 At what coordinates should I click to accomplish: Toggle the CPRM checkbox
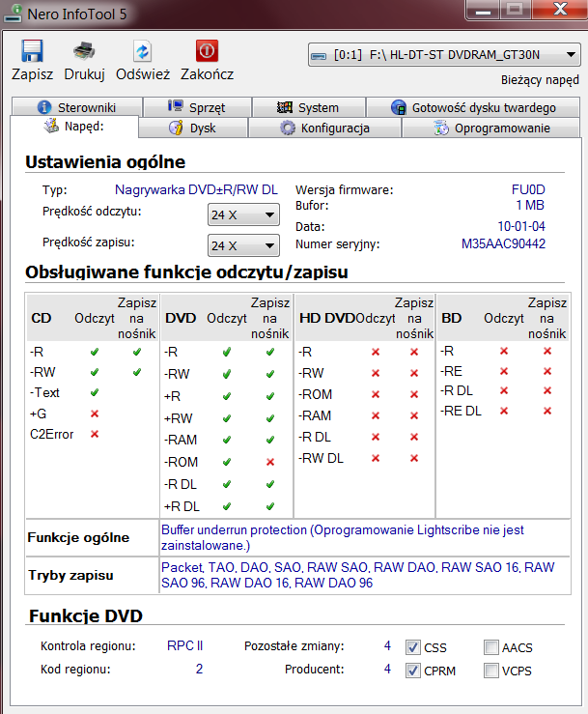click(413, 671)
